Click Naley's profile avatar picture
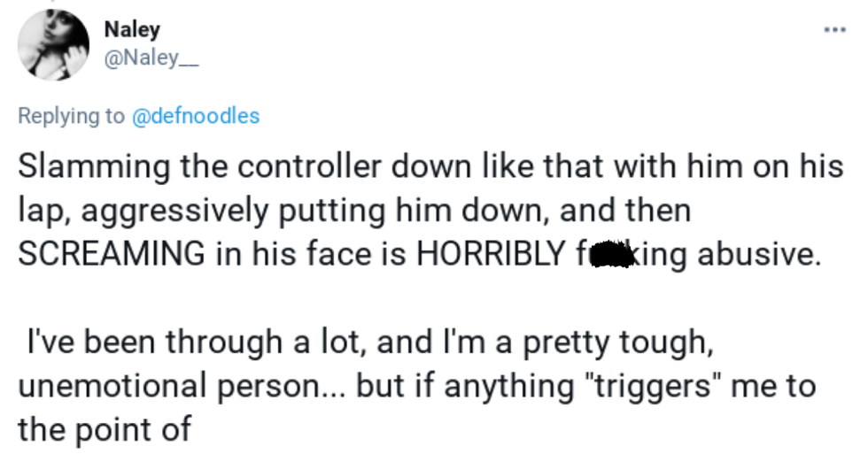The width and height of the screenshot is (868, 454). click(x=53, y=45)
